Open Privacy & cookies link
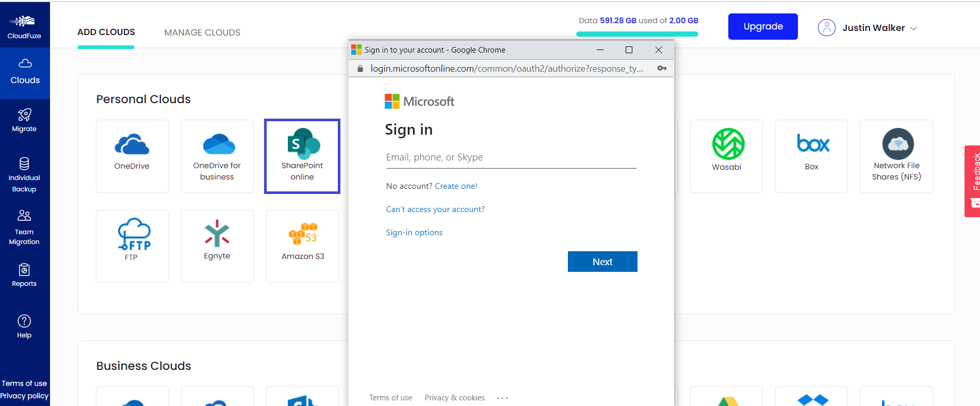 click(x=454, y=398)
